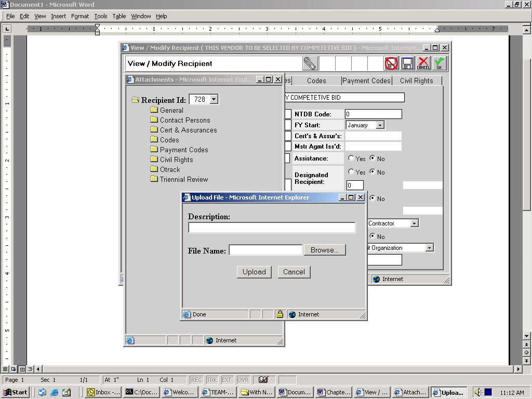Click Cancel in the Upload File dialog
Image resolution: width=532 pixels, height=399 pixels.
[x=294, y=272]
